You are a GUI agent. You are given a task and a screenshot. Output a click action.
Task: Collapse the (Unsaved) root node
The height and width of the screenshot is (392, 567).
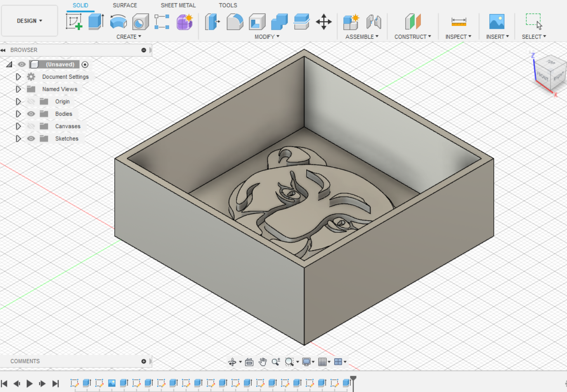pos(9,64)
